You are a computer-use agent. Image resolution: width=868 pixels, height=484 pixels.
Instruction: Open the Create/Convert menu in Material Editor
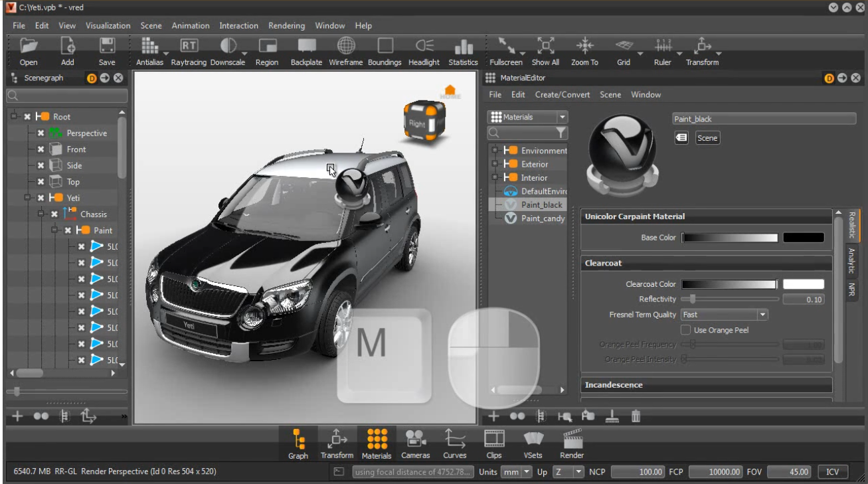pos(563,95)
